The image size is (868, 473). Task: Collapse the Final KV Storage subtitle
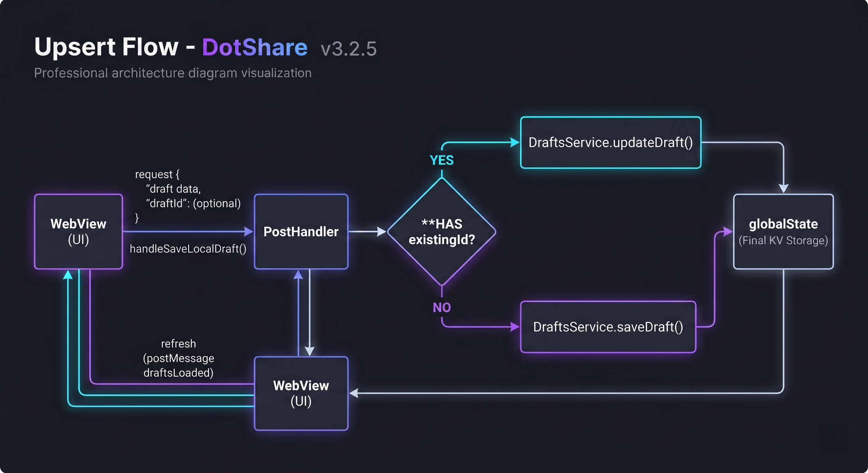pos(783,241)
